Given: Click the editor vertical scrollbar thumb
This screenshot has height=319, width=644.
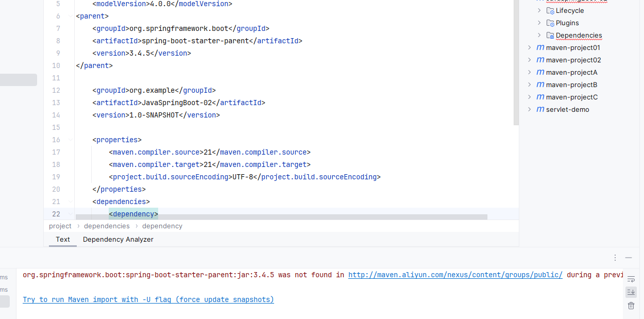Looking at the screenshot, I should [516, 62].
